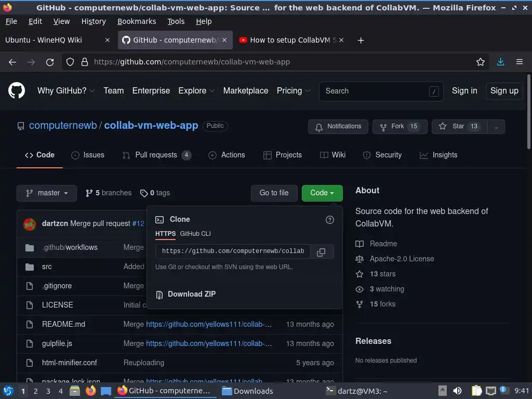
Task: Open the collab-vm-web-app repository link
Action: click(x=151, y=126)
